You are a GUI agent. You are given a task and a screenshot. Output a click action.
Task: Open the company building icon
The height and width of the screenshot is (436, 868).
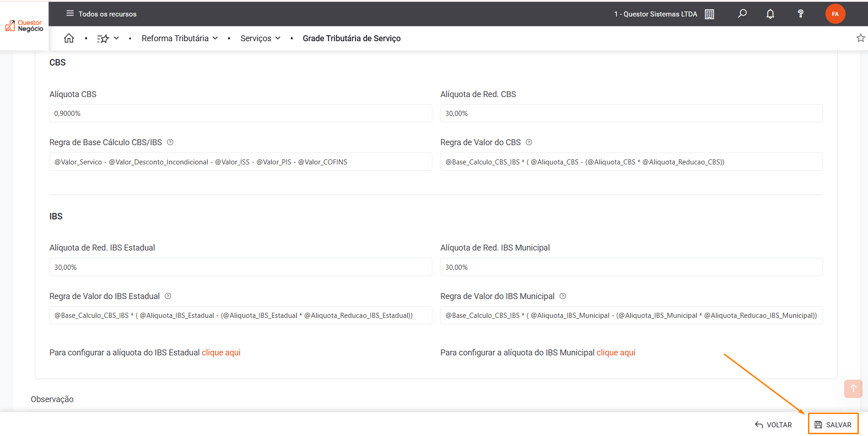click(709, 14)
